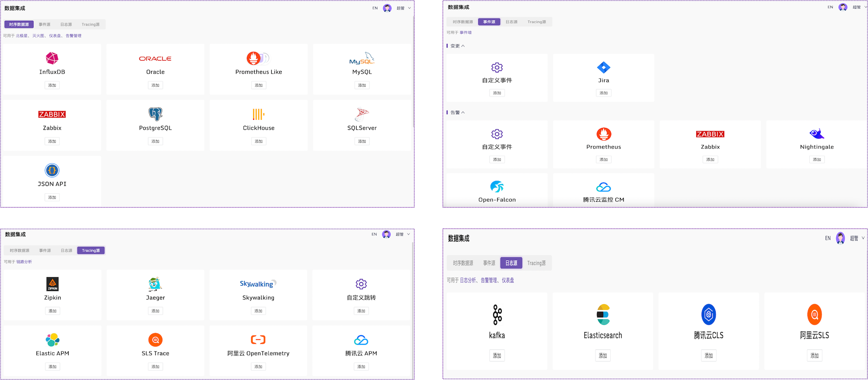The image size is (868, 380).
Task: Click the 自定义事件 card under 告警
Action: (x=497, y=144)
